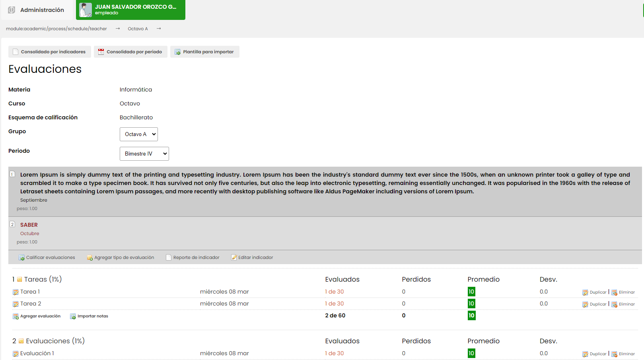The height and width of the screenshot is (360, 644).
Task: Click the Administración logo icon
Action: point(12,10)
